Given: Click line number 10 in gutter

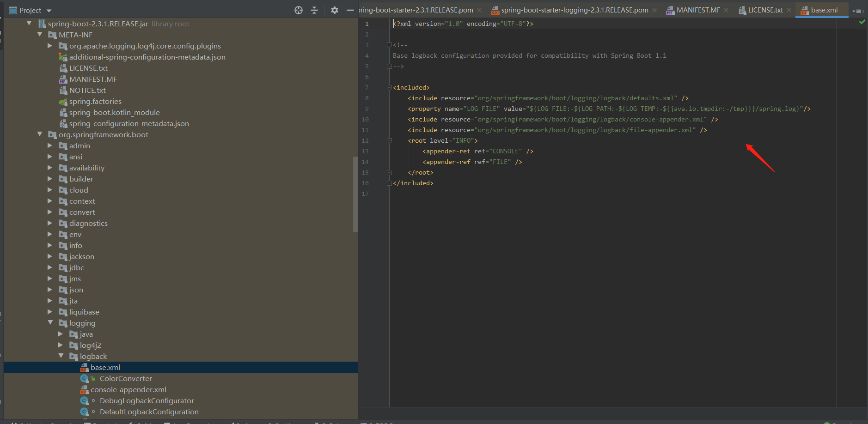Looking at the screenshot, I should point(365,119).
